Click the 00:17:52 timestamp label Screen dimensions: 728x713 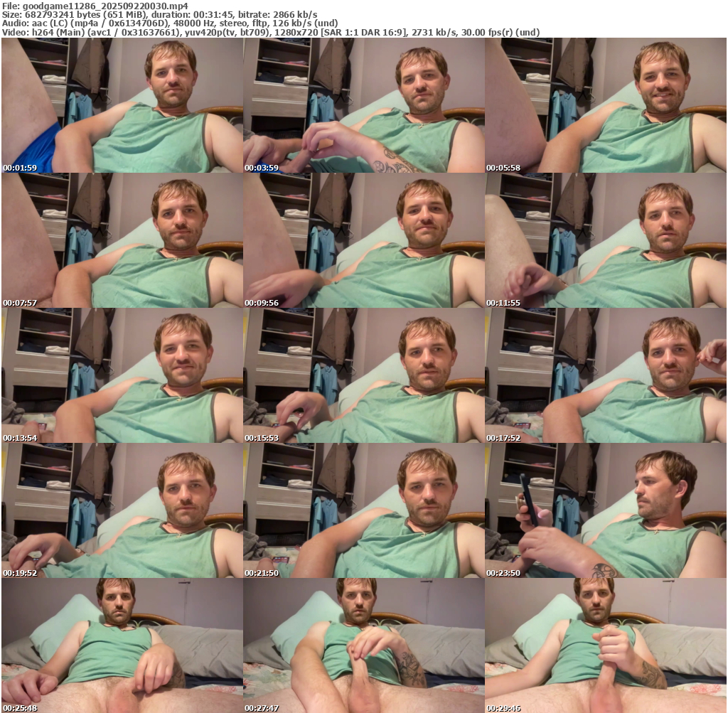[503, 438]
